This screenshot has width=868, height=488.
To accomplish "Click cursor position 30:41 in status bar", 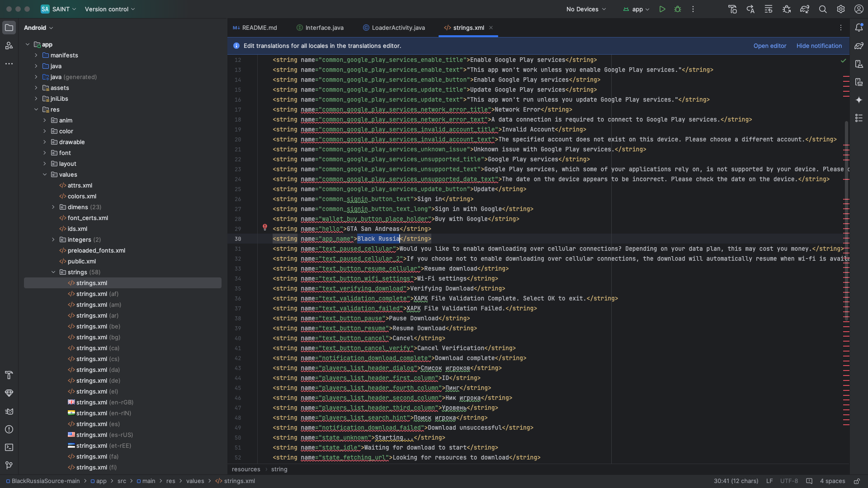I will click(736, 481).
